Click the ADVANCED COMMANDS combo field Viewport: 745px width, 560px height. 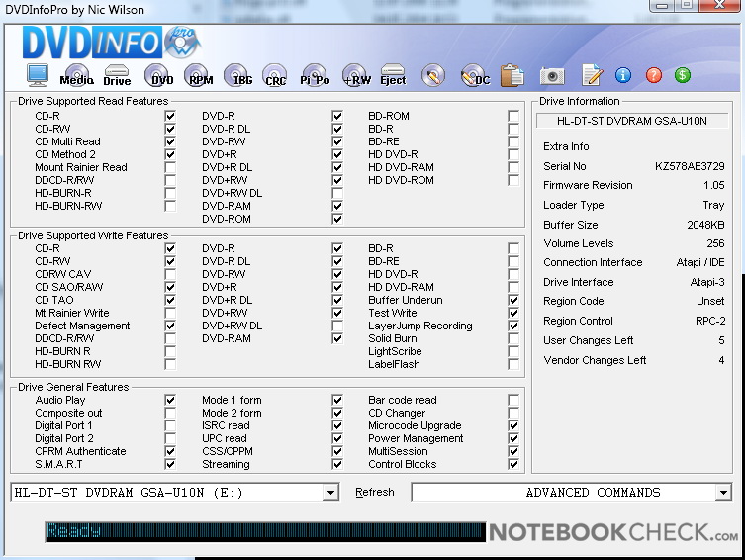point(572,493)
